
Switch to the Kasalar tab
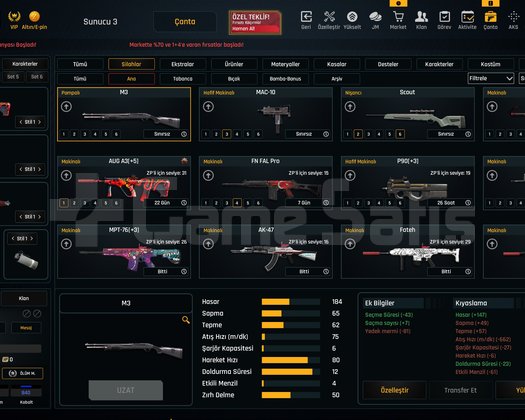pos(336,64)
